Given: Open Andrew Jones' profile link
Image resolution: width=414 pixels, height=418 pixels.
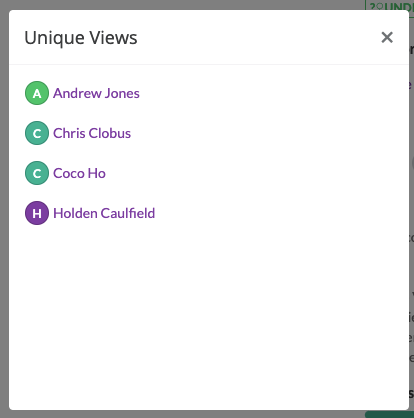Looking at the screenshot, I should (96, 93).
